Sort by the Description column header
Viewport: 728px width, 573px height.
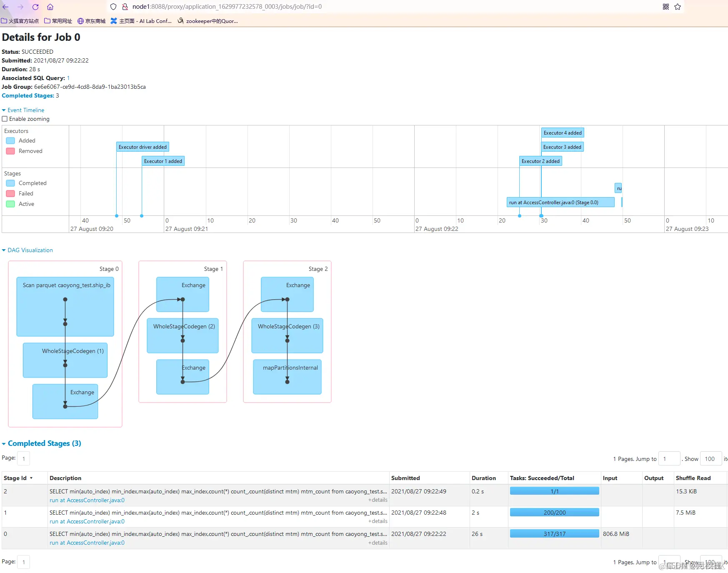[x=65, y=478]
